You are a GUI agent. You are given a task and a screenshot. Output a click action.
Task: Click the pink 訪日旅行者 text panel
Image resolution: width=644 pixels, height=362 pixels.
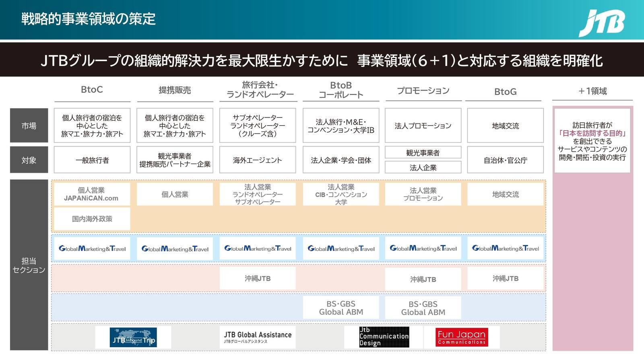coord(592,141)
